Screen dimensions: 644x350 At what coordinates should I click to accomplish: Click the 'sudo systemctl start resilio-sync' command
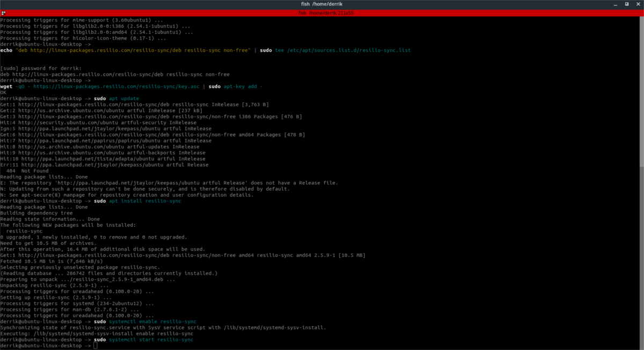143,340
